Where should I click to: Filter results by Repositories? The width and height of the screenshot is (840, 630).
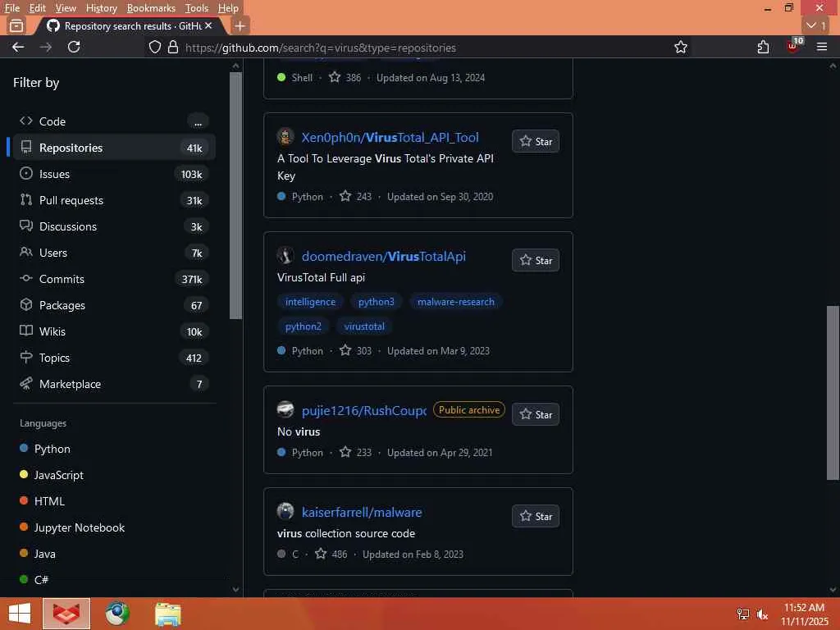coord(113,148)
